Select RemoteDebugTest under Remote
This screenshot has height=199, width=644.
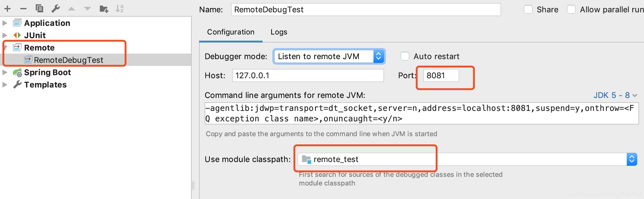coord(68,60)
